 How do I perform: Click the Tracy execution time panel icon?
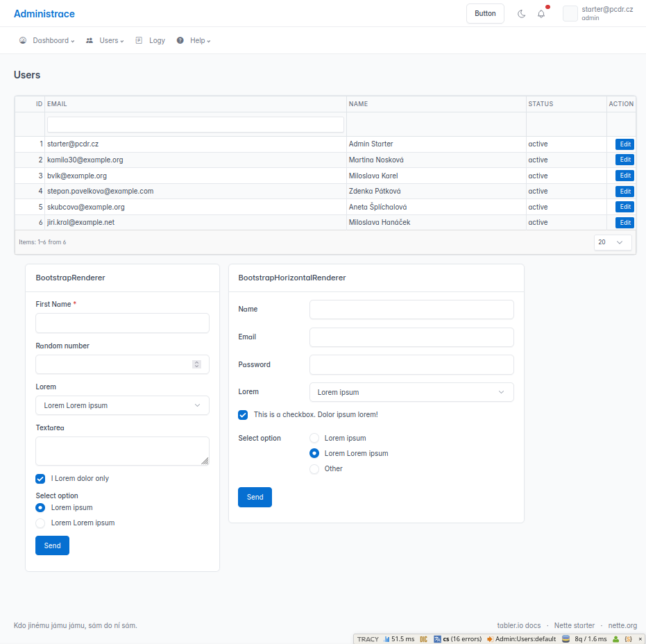(399, 639)
